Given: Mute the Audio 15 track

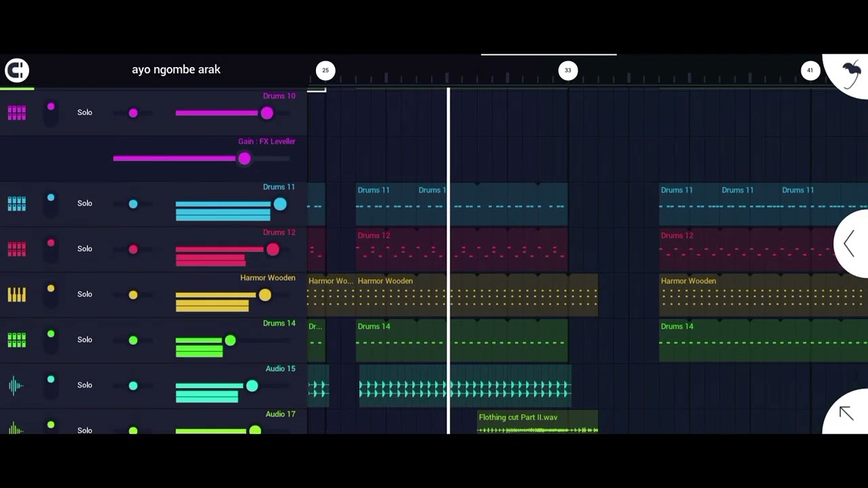Looking at the screenshot, I should [x=51, y=385].
